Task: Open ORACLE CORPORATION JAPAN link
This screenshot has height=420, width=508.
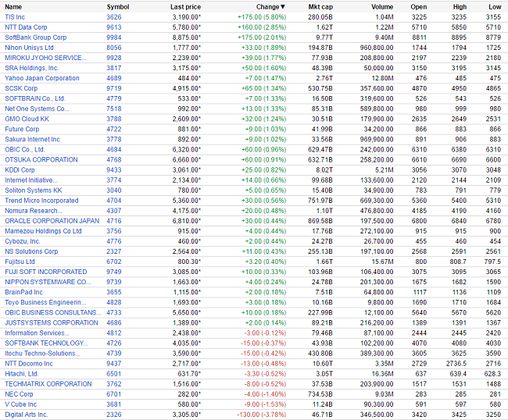Action: (52, 221)
